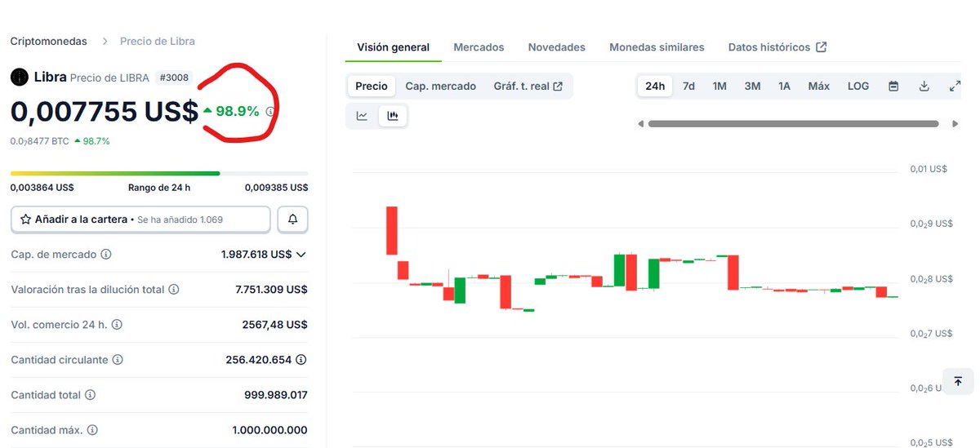The image size is (980, 448).
Task: Click left arrow of chart scrollbar
Action: [641, 124]
